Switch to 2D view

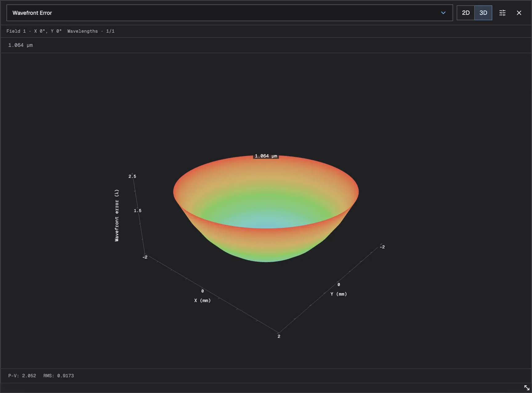pyautogui.click(x=465, y=13)
